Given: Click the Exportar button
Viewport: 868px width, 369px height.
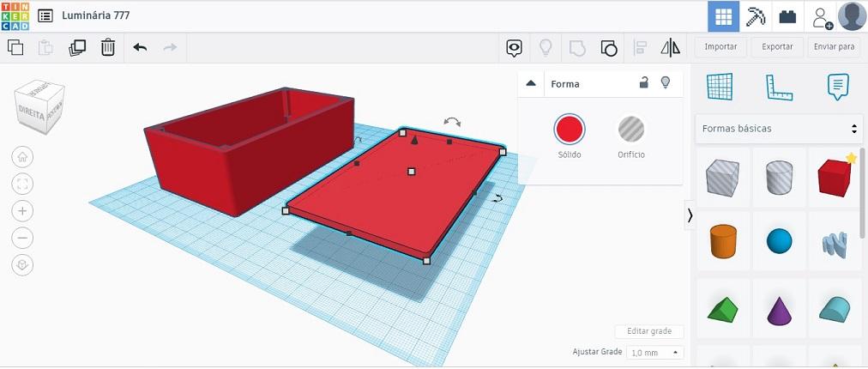Looking at the screenshot, I should click(x=777, y=47).
